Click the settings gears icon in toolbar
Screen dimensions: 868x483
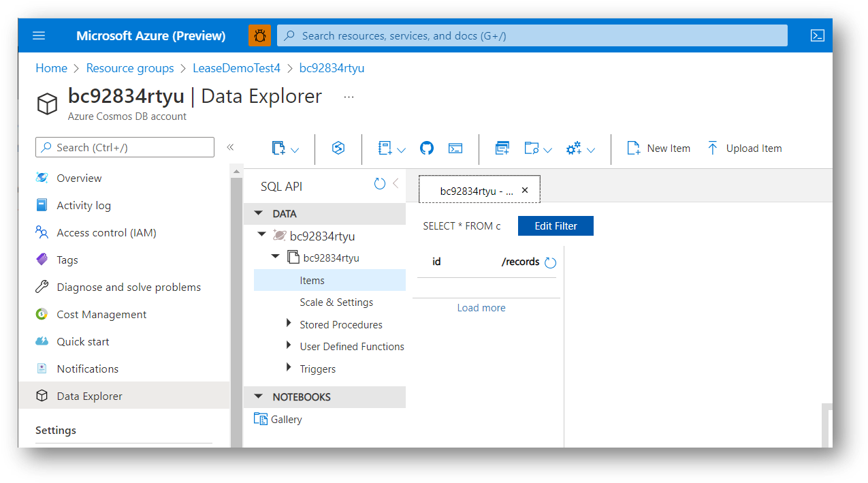tap(574, 149)
